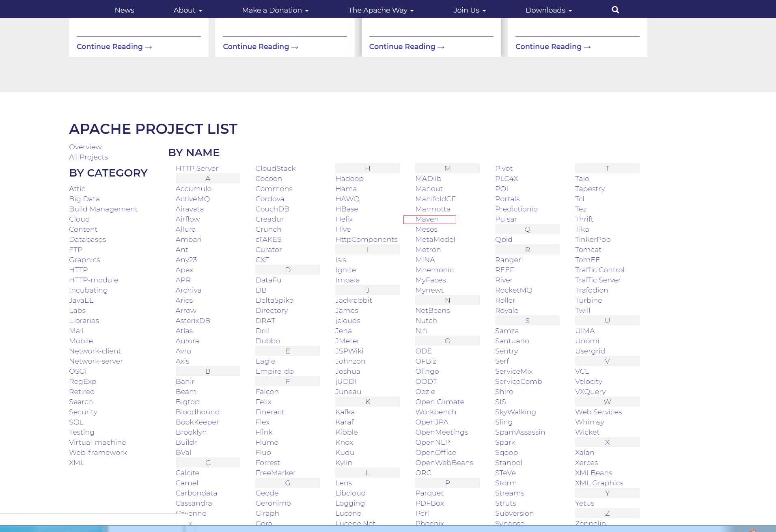
Task: Expand the Downloads dropdown menu
Action: (x=549, y=10)
